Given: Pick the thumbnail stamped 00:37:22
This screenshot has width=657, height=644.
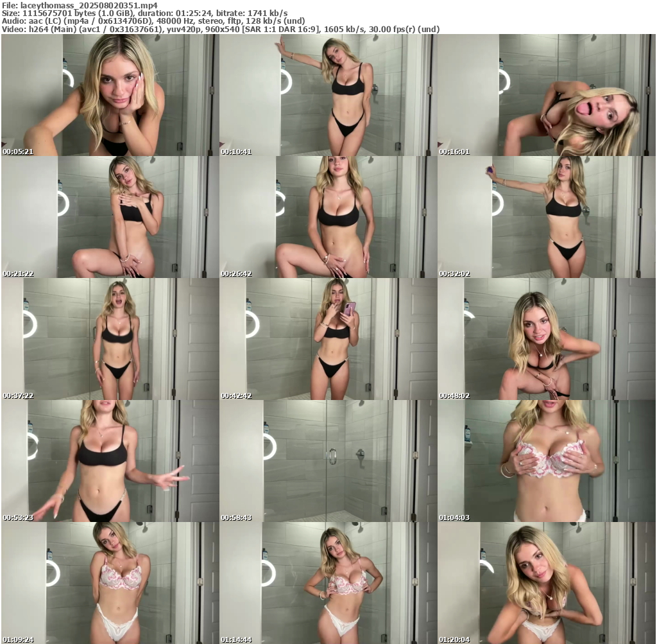Looking at the screenshot, I should [x=110, y=339].
